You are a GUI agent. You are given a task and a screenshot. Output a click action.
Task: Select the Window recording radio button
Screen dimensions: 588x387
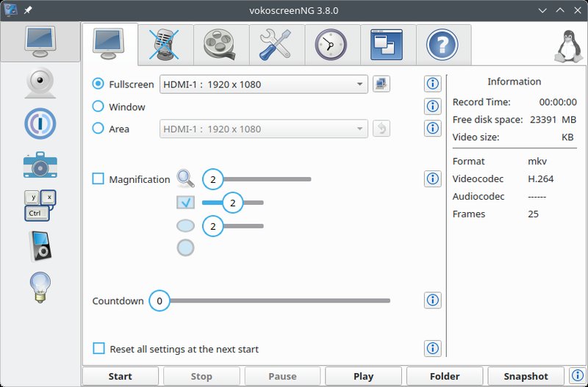pos(98,106)
